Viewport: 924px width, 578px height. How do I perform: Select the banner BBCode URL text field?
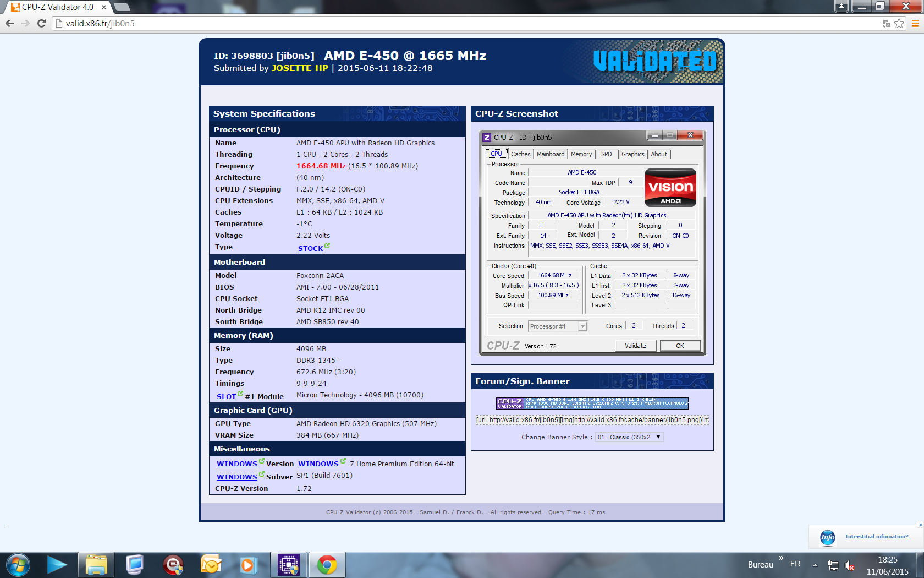[x=592, y=420]
